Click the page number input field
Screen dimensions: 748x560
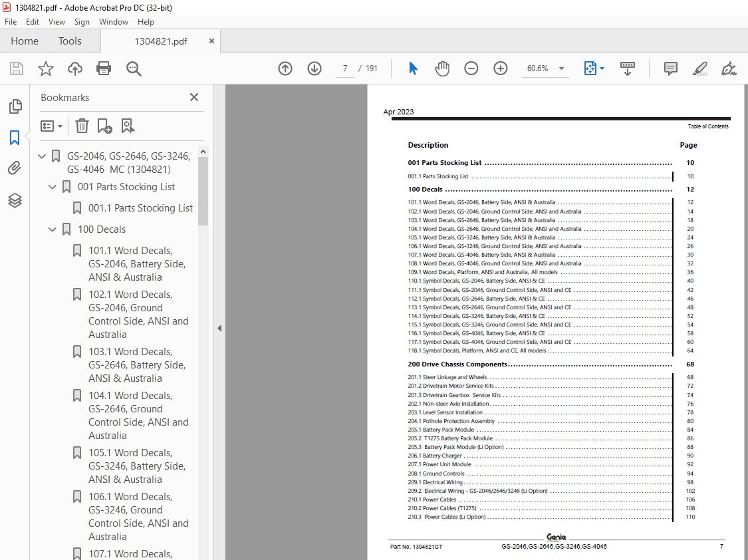[x=345, y=69]
